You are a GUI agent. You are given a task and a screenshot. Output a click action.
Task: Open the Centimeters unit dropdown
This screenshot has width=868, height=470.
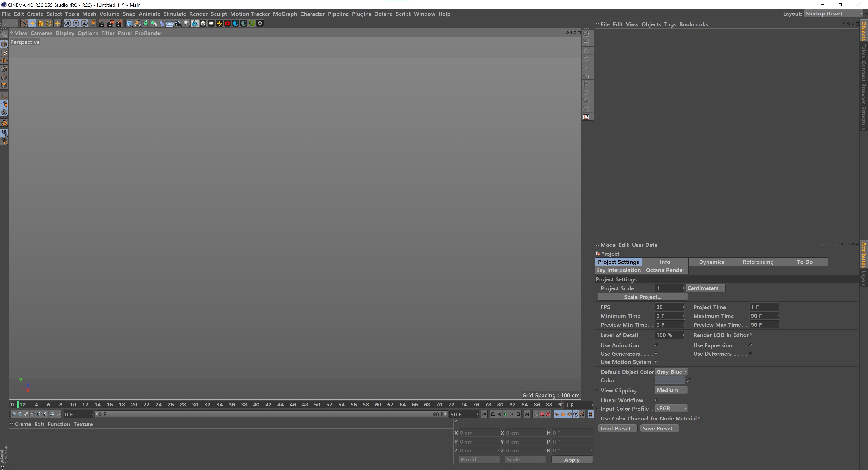[x=706, y=288]
